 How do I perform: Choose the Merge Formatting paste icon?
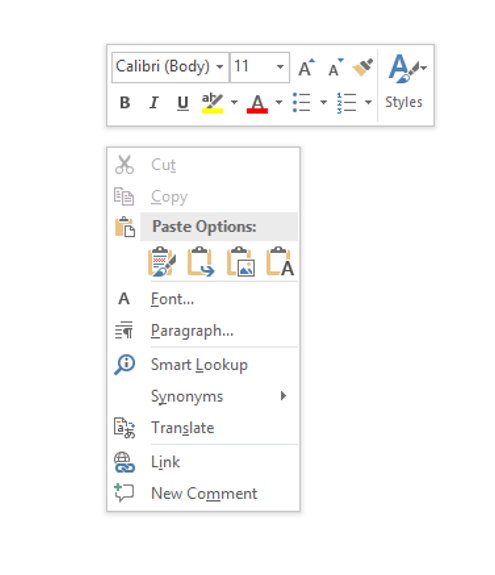201,261
